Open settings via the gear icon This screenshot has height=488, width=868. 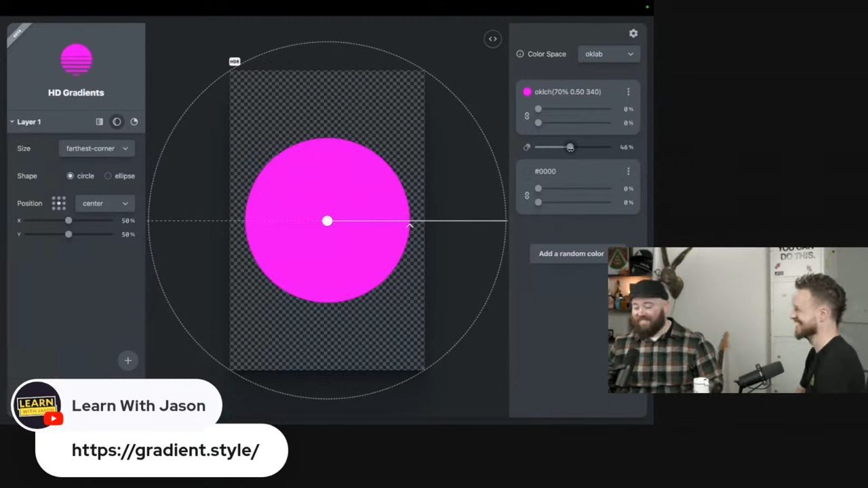tap(633, 33)
